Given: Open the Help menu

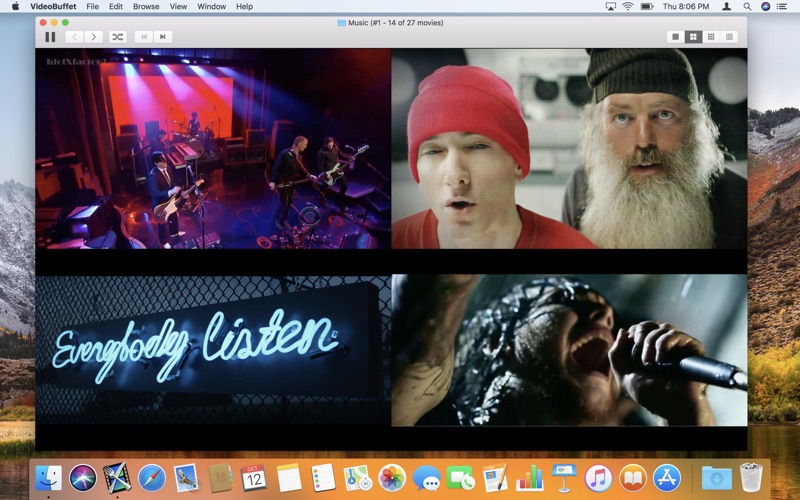Looking at the screenshot, I should [244, 7].
